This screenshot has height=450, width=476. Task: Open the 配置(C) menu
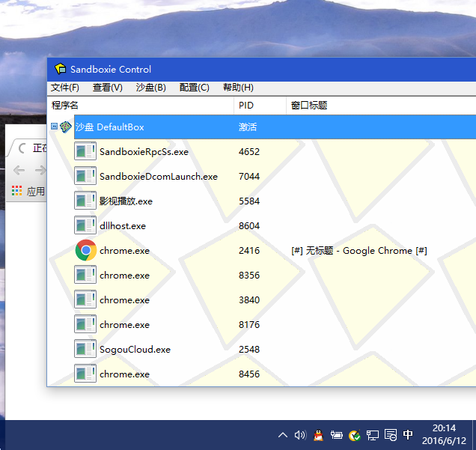tap(195, 88)
